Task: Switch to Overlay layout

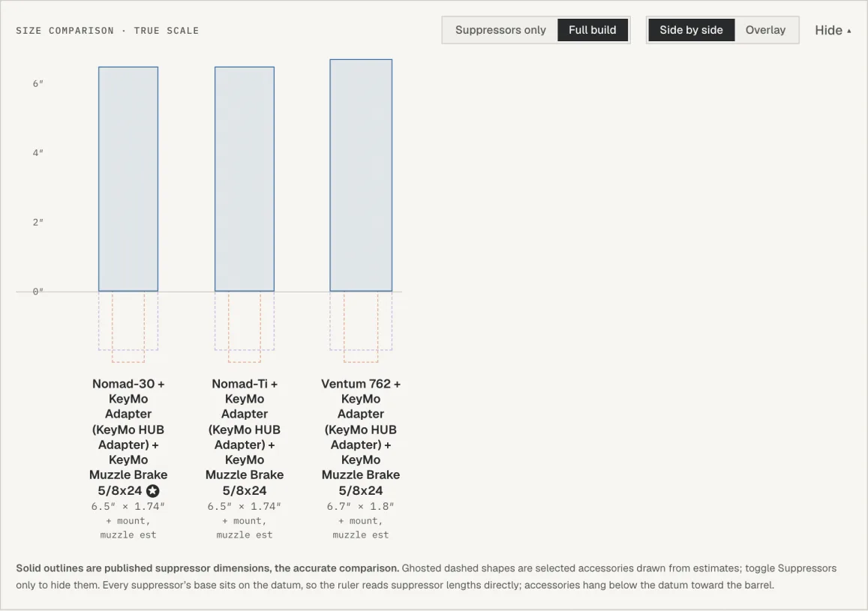Action: pos(765,30)
